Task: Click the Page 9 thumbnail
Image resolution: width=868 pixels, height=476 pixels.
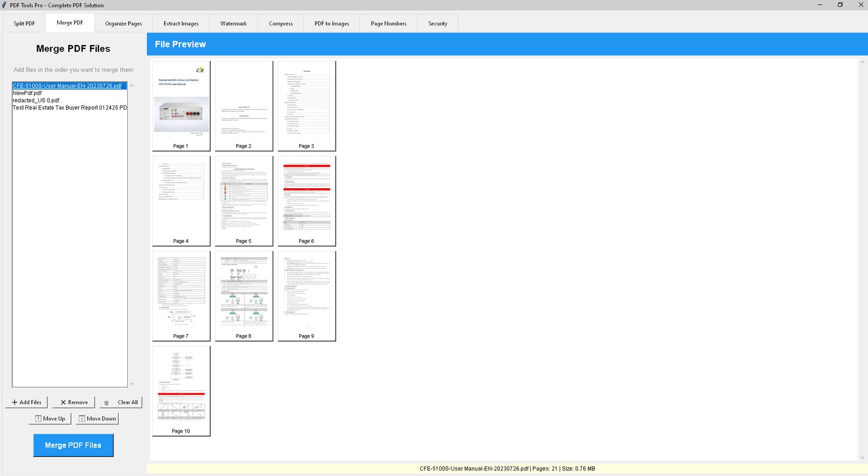Action: click(307, 296)
